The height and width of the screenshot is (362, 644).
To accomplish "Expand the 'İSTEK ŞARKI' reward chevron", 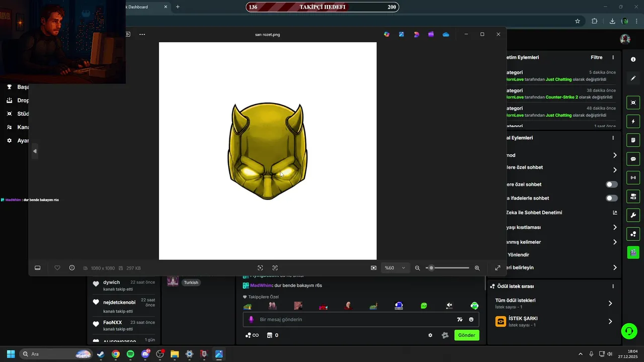I will [x=610, y=321].
